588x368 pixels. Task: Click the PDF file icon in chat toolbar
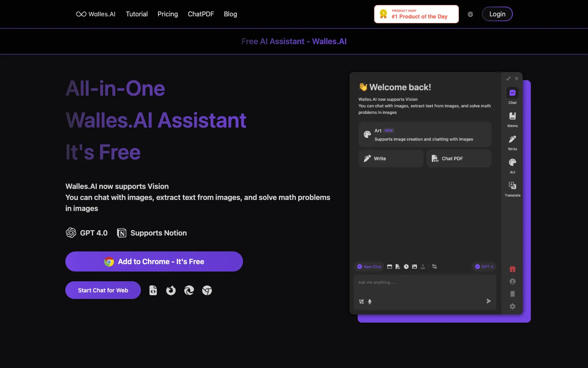[398, 267]
